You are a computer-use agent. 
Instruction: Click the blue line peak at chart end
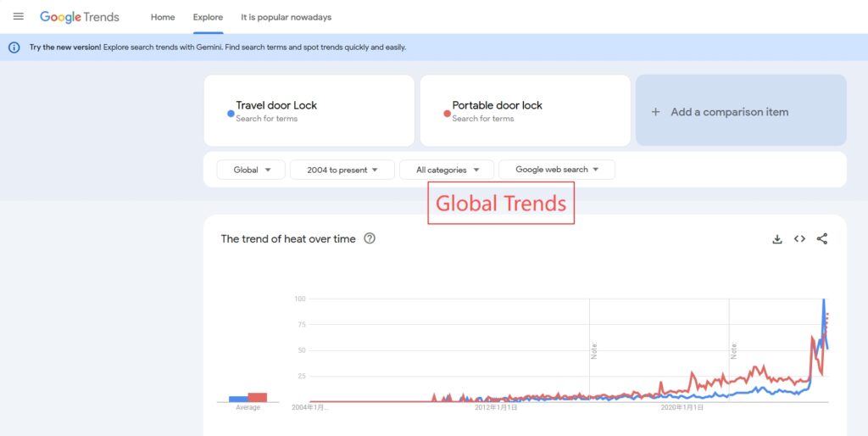pyautogui.click(x=823, y=300)
